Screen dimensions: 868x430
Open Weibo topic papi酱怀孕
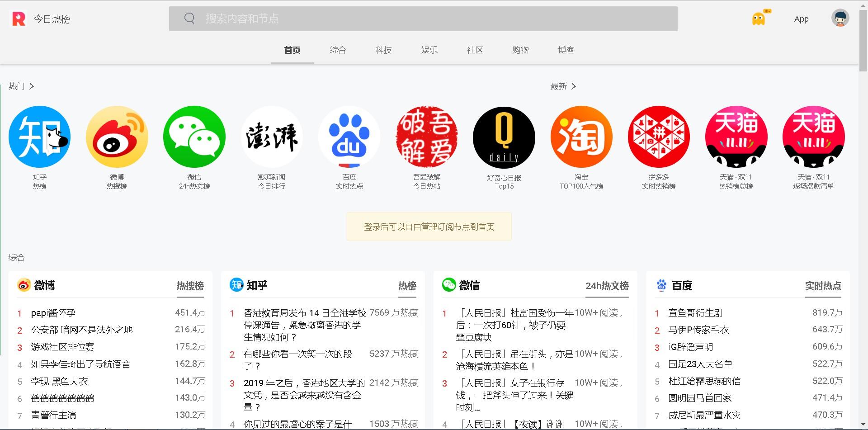pyautogui.click(x=53, y=313)
